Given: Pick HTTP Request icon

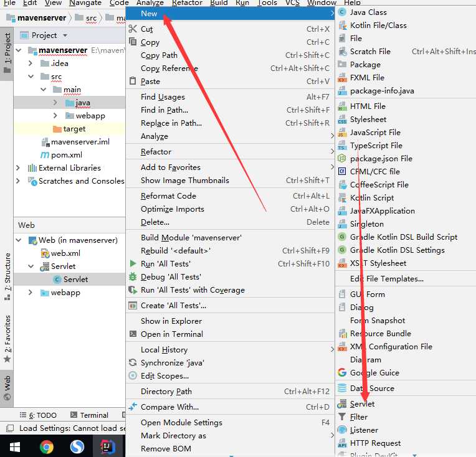Looking at the screenshot, I should [x=343, y=443].
